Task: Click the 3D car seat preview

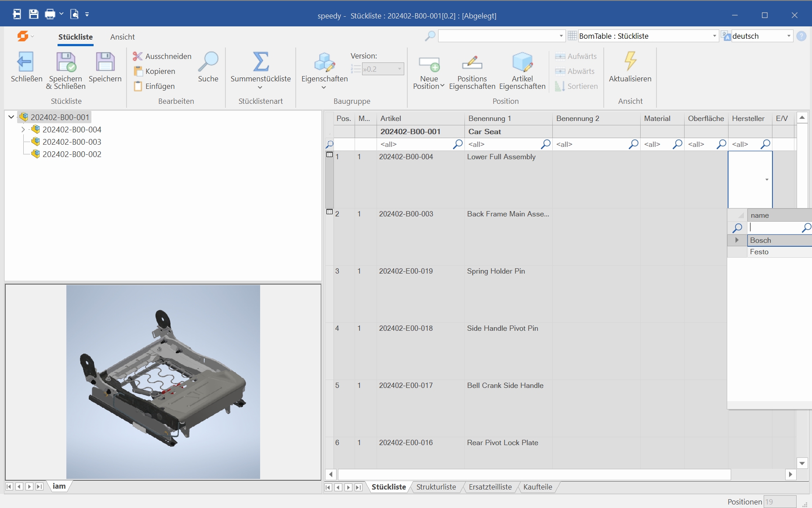Action: (163, 382)
